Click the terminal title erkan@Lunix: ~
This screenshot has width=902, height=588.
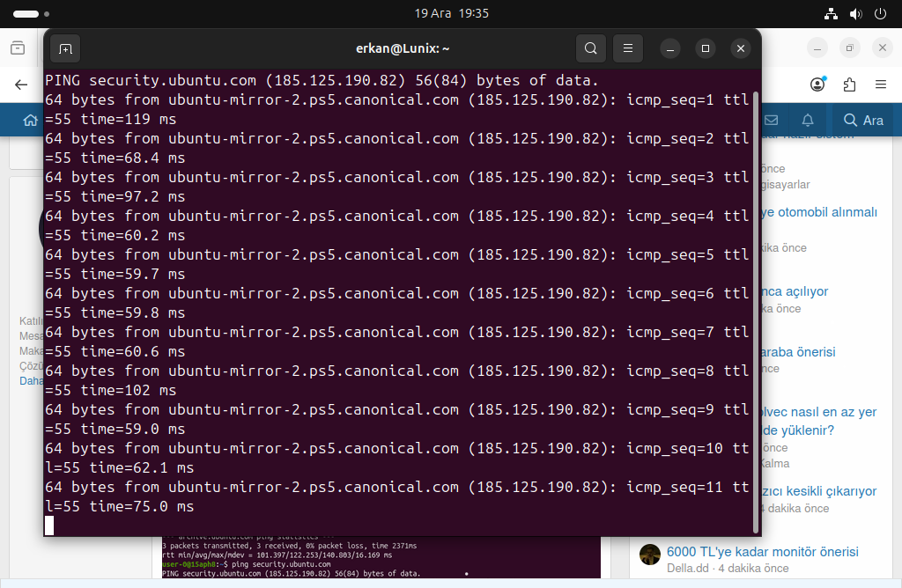(403, 49)
